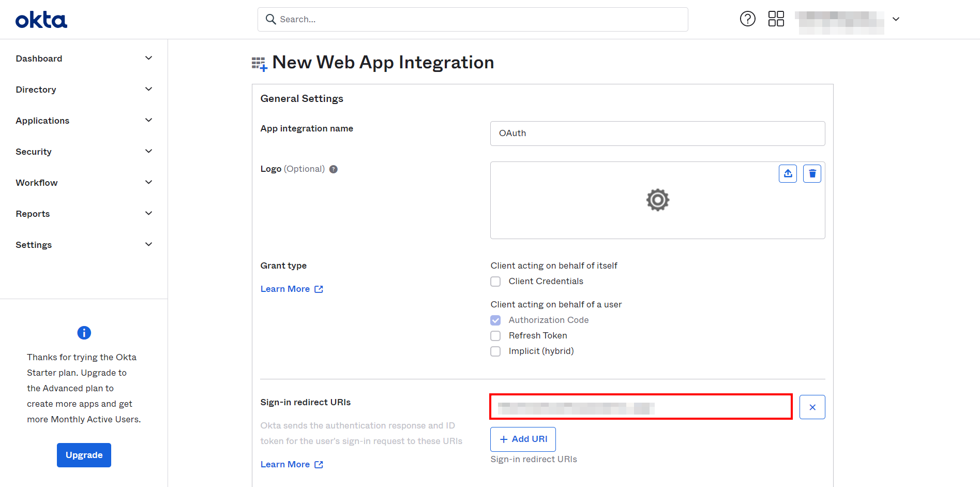Check the Refresh Token grant type
980x487 pixels.
[x=495, y=336]
